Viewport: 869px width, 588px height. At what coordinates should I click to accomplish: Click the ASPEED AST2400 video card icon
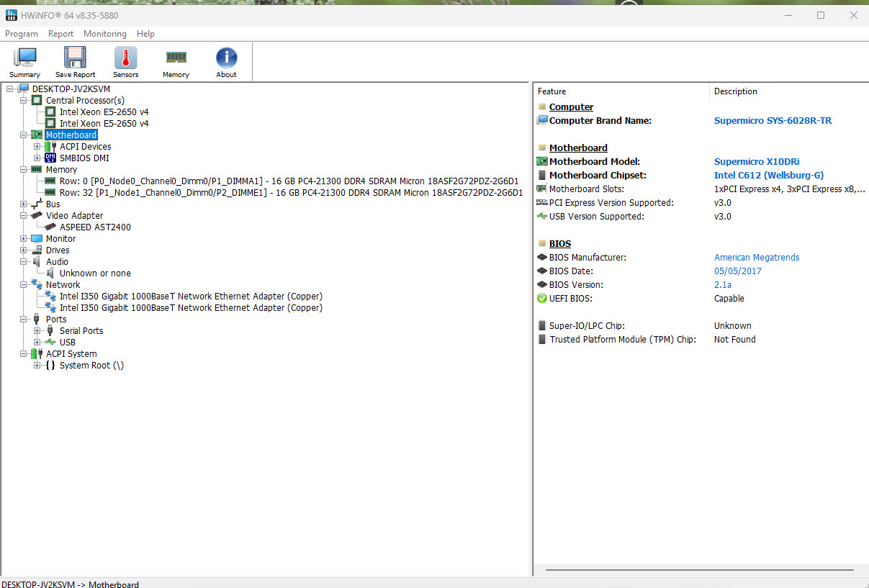[x=50, y=227]
